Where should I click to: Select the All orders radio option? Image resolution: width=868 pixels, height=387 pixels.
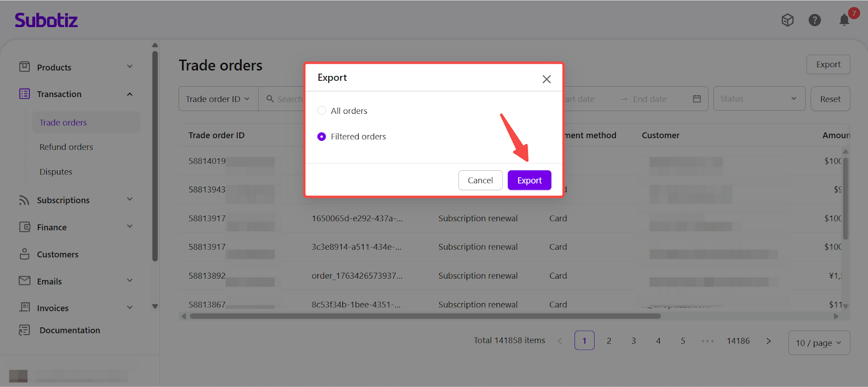click(322, 111)
